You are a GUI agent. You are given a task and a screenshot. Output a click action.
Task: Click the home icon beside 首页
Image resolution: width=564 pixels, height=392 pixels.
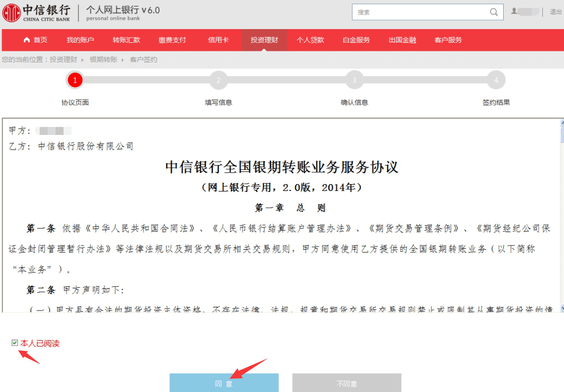coord(26,40)
